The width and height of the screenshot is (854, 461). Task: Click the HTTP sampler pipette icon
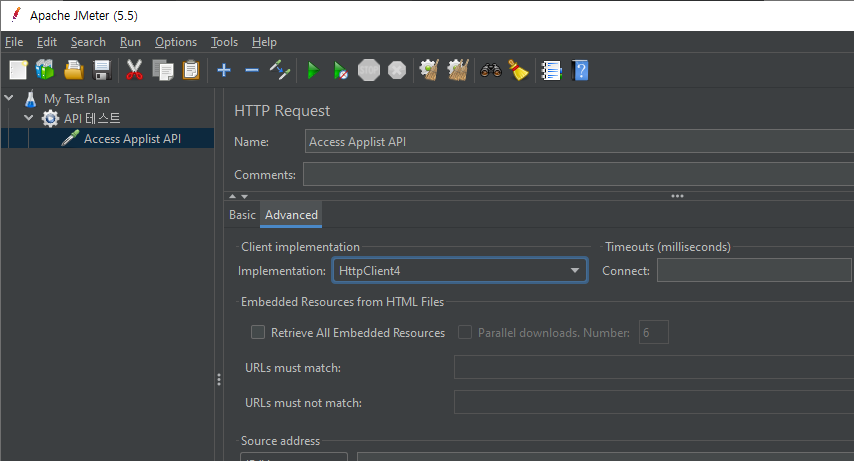click(x=70, y=138)
